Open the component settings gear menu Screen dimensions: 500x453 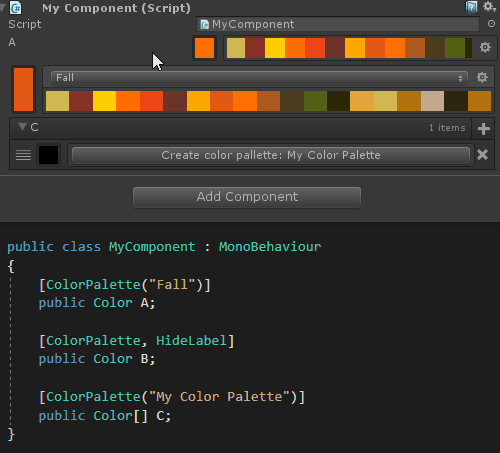pos(489,6)
